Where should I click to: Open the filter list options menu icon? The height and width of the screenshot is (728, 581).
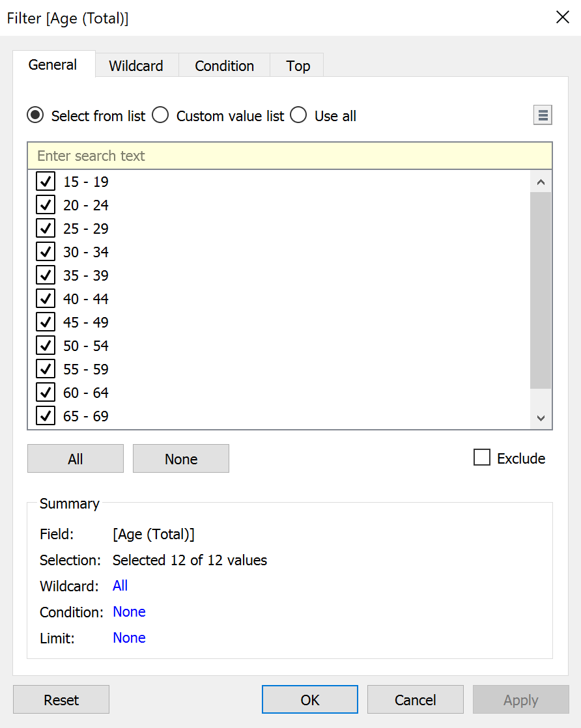pyautogui.click(x=543, y=116)
